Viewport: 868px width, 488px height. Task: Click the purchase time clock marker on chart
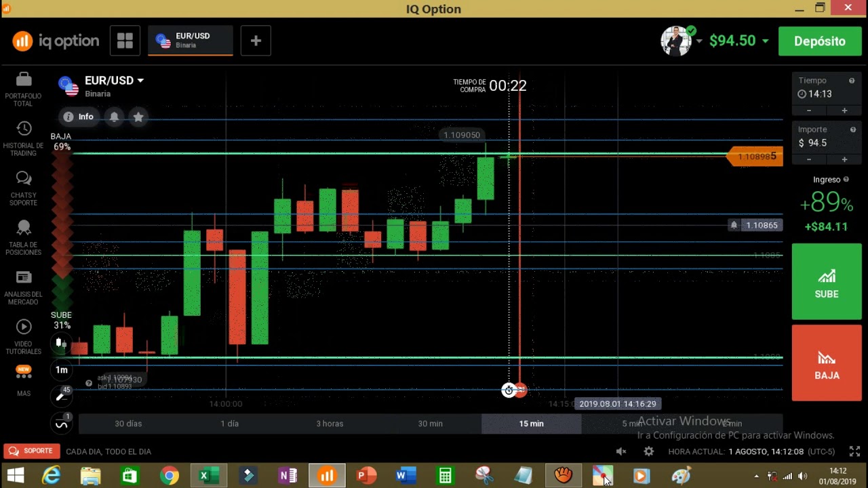click(x=509, y=390)
